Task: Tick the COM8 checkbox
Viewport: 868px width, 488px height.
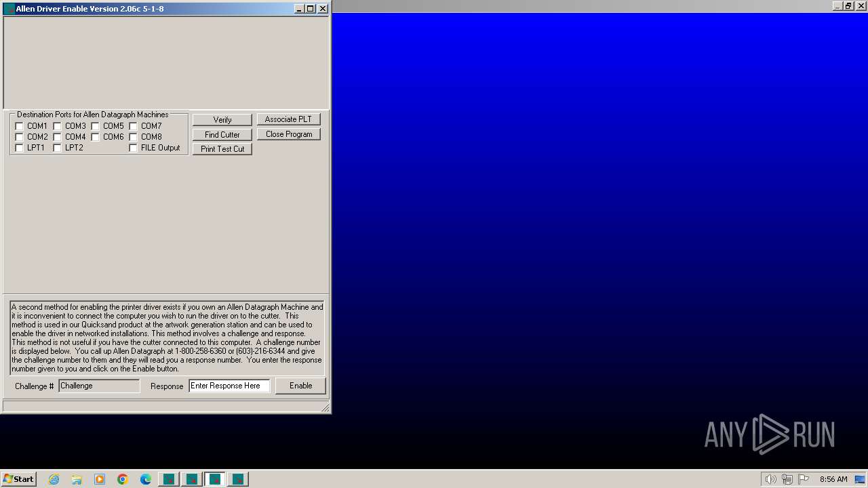Action: point(134,137)
